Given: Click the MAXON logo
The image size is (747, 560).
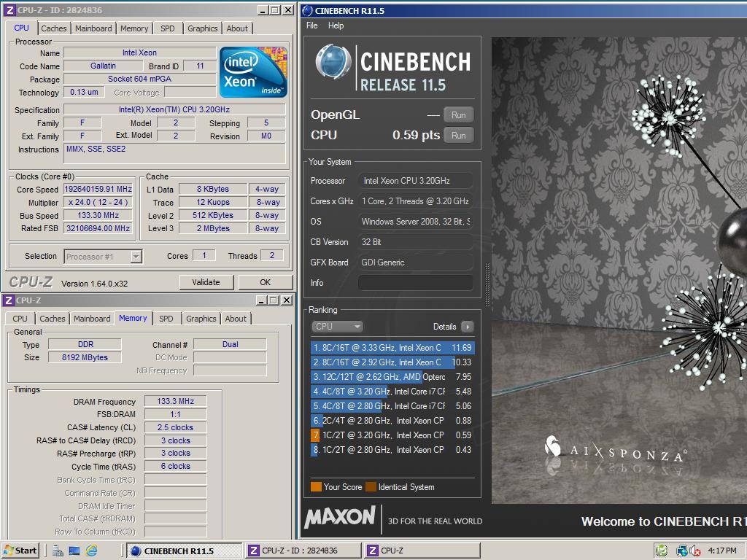Looking at the screenshot, I should [340, 517].
